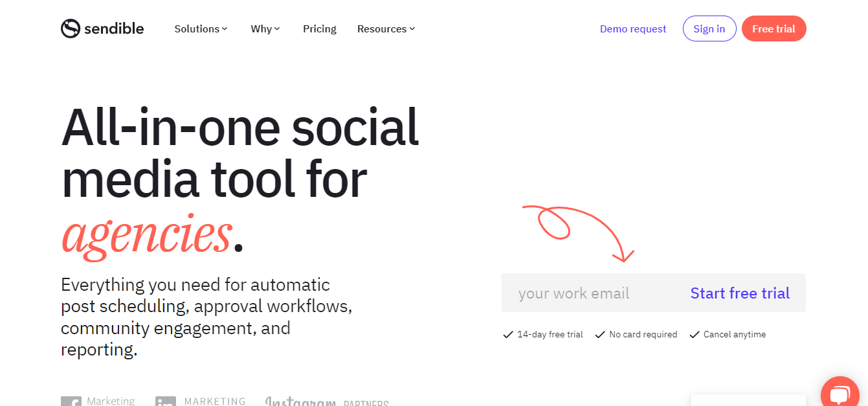Expand the Why dropdown menu
The height and width of the screenshot is (406, 868).
(x=265, y=28)
